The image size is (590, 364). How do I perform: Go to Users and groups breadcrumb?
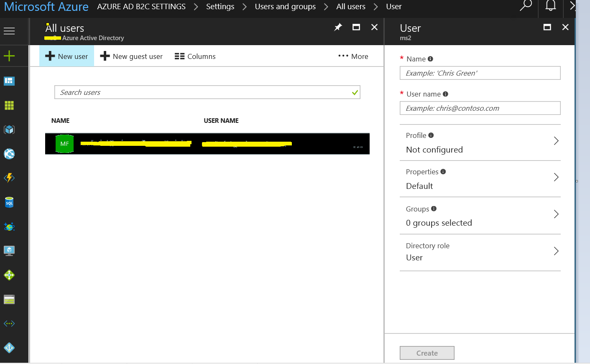pos(285,7)
